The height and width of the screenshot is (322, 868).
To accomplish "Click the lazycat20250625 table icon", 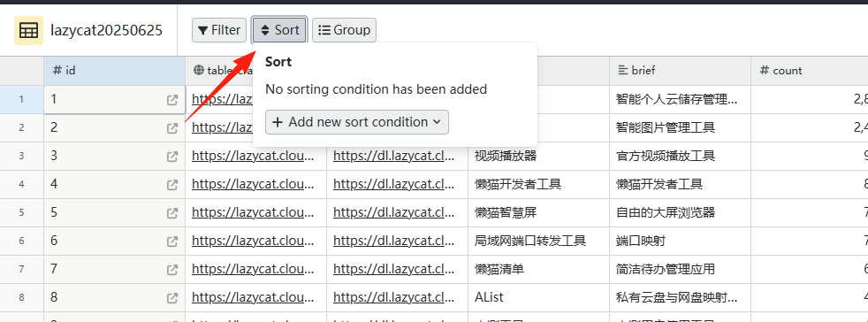I will [x=29, y=30].
